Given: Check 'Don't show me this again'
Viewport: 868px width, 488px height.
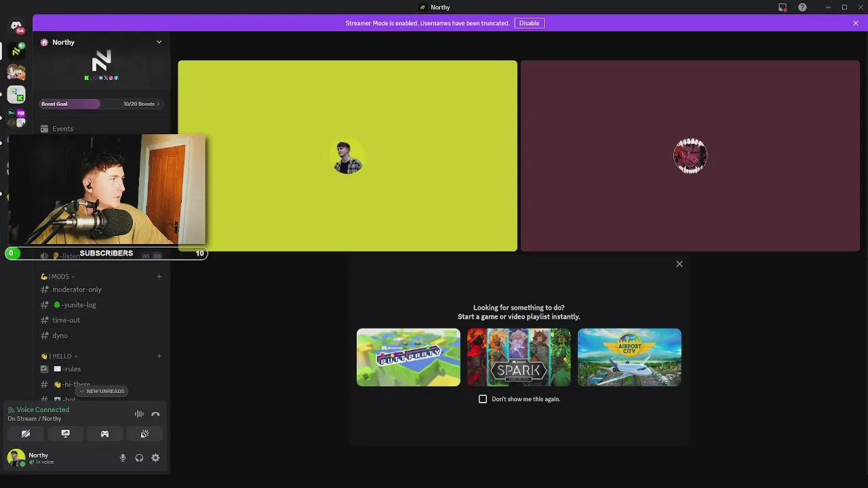Looking at the screenshot, I should pyautogui.click(x=483, y=399).
